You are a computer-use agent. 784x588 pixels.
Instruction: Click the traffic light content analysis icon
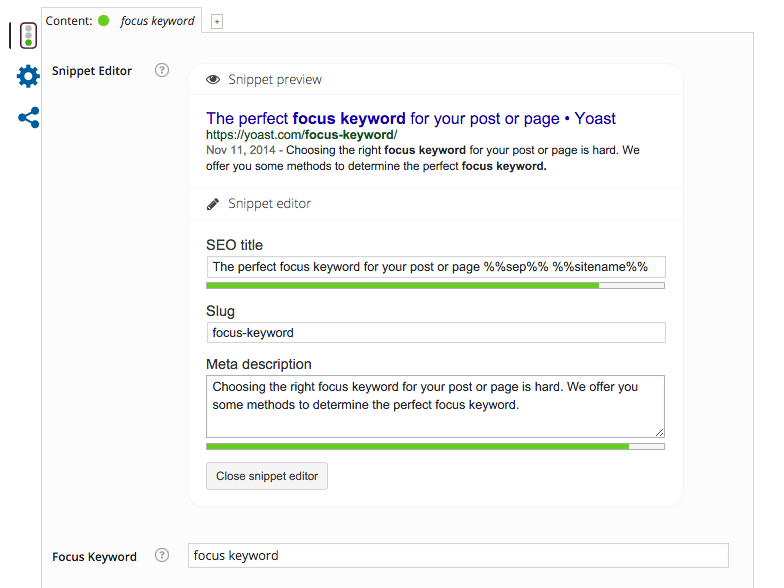[28, 35]
